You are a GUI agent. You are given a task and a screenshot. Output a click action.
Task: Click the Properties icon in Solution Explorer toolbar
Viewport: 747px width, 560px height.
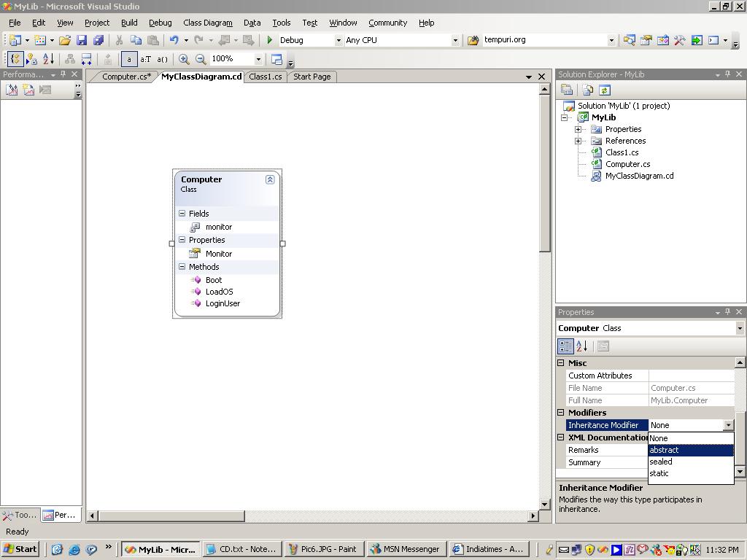point(567,90)
